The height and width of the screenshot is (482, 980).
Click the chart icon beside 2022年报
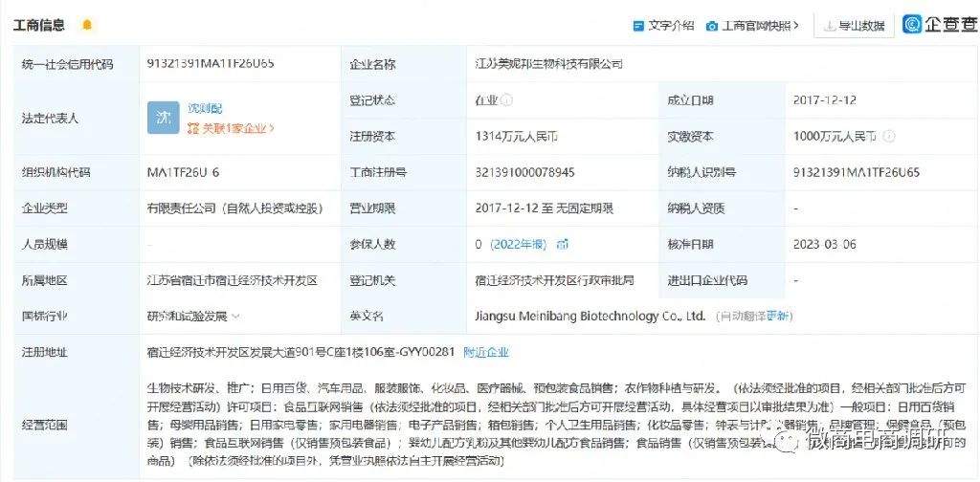pos(563,245)
